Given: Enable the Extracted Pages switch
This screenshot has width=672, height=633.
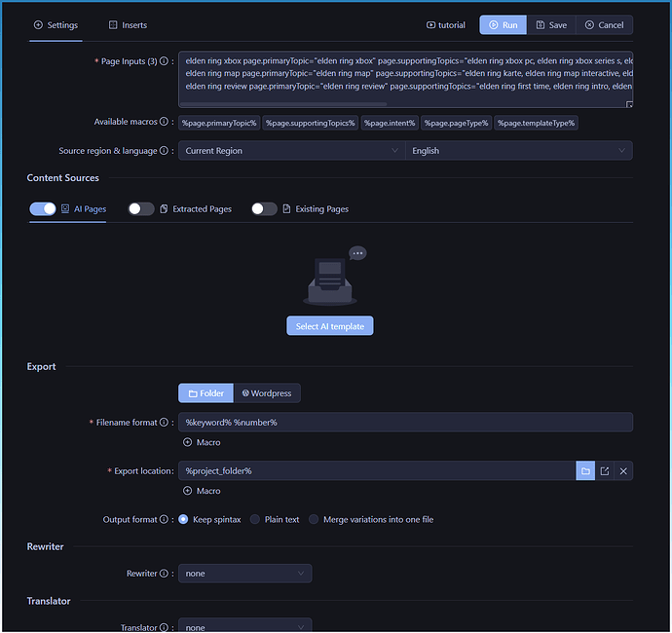Looking at the screenshot, I should 141,209.
